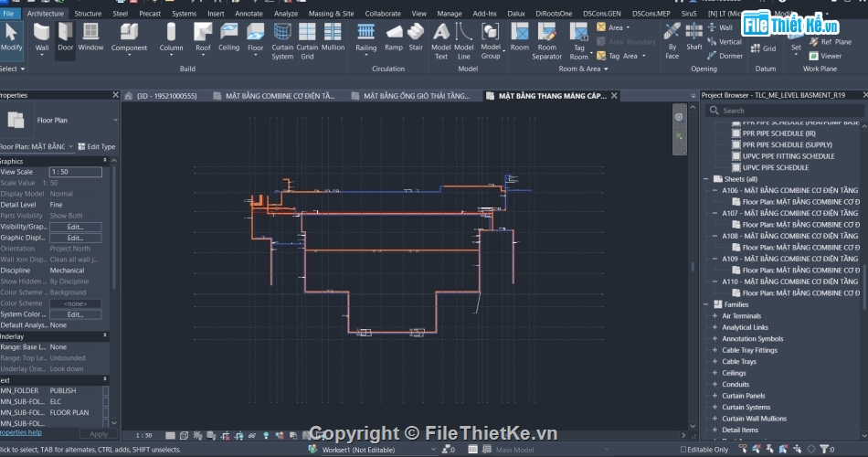Place a Room with the Room tool

519,37
